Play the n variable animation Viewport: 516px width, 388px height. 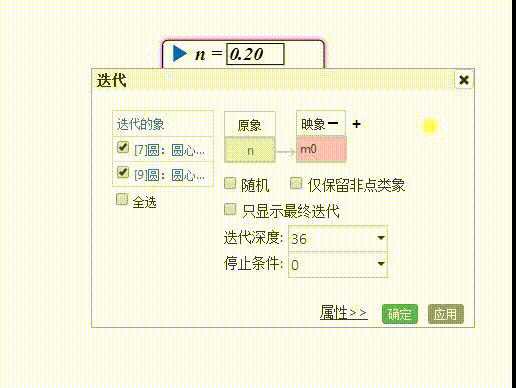point(180,54)
